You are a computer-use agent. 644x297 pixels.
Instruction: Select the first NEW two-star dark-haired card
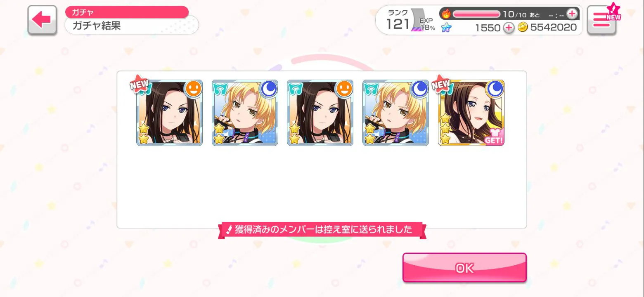(x=169, y=113)
